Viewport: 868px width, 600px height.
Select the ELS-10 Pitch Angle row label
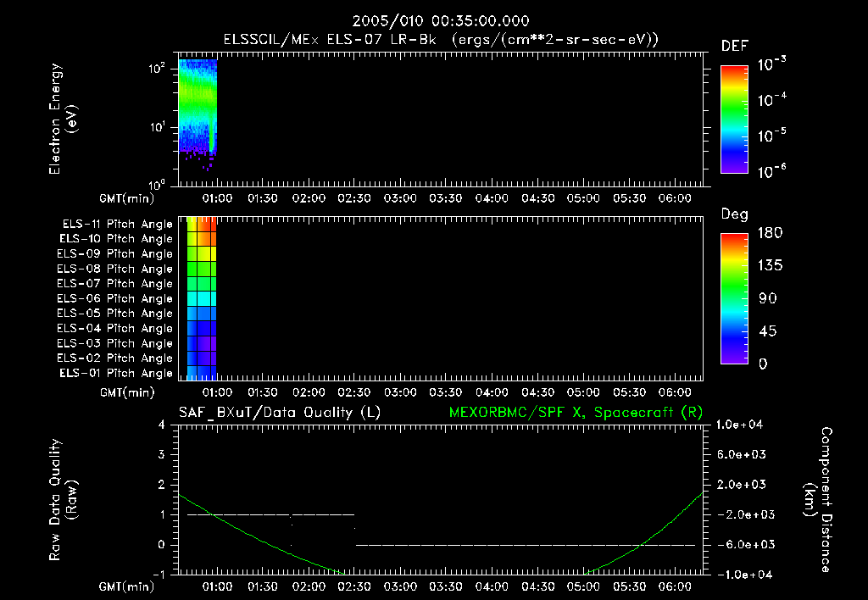115,239
